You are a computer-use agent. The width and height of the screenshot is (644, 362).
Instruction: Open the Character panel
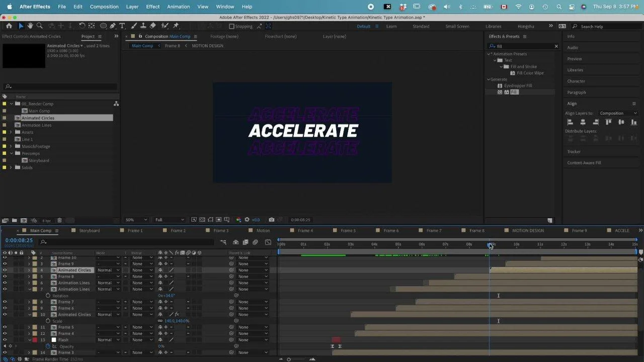click(x=576, y=81)
